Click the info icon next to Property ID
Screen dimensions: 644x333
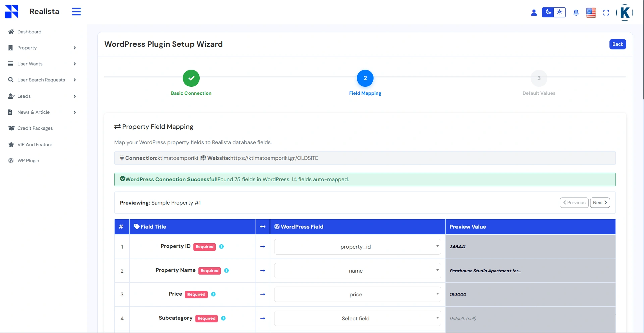tap(221, 247)
